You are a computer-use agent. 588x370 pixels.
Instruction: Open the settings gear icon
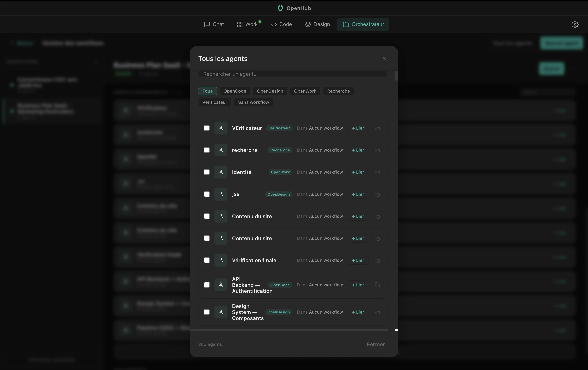click(575, 24)
